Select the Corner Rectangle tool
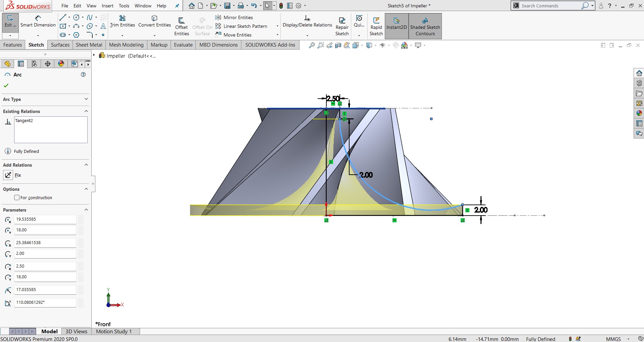The height and width of the screenshot is (342, 644). [62, 26]
